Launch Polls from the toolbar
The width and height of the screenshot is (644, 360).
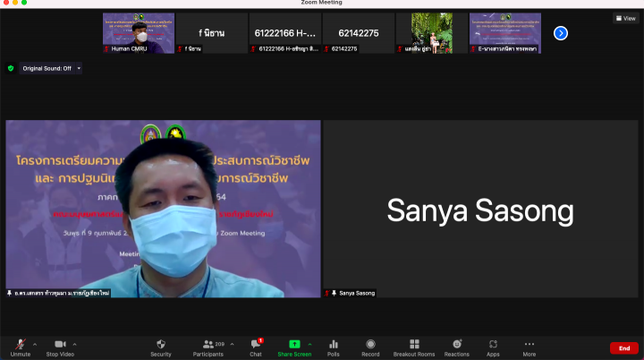(x=334, y=345)
